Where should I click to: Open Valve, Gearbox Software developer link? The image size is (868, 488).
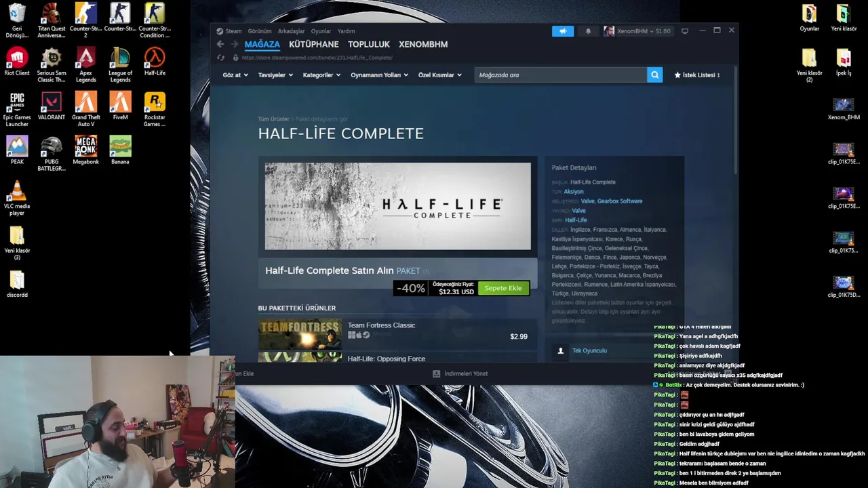[611, 201]
